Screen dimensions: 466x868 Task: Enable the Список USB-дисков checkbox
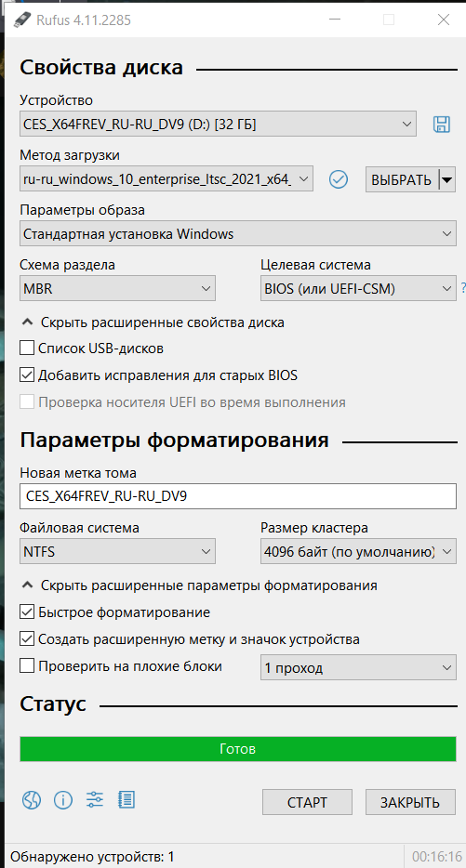(27, 349)
